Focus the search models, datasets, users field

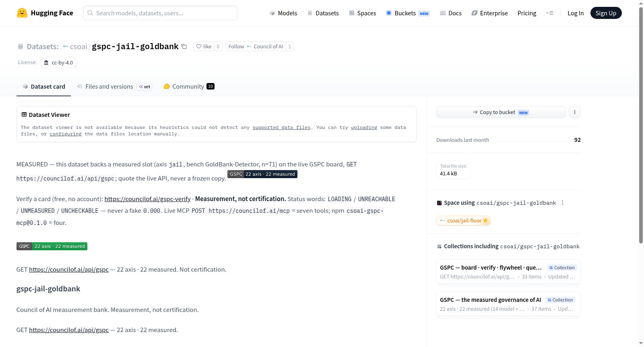(160, 13)
